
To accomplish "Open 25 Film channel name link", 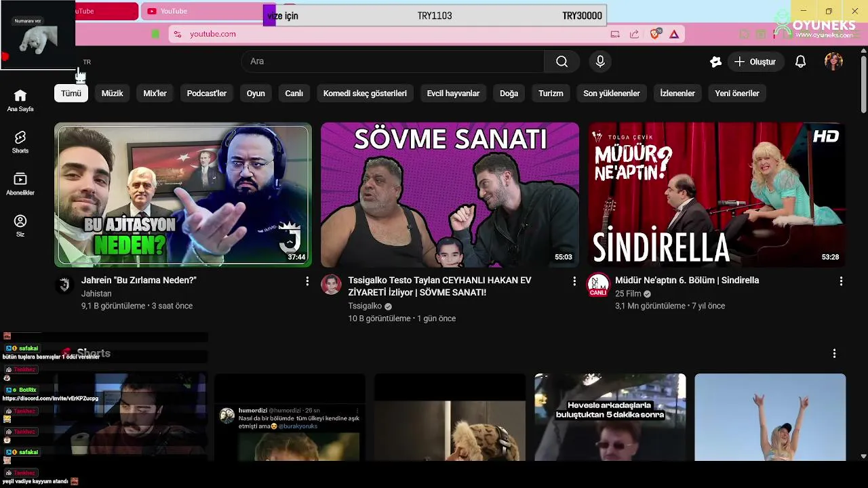I will 628,294.
